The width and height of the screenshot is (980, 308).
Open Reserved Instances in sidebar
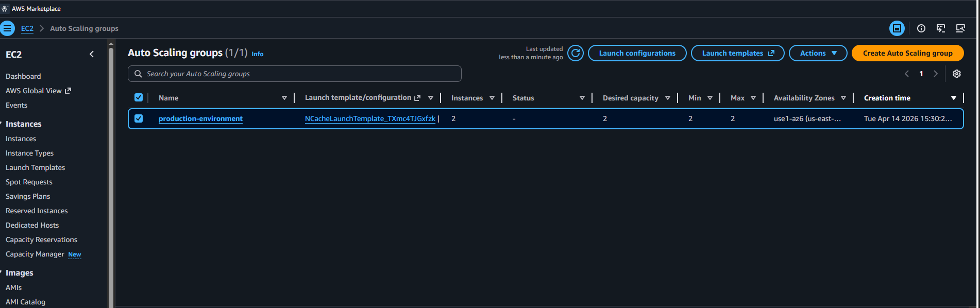pos(37,211)
